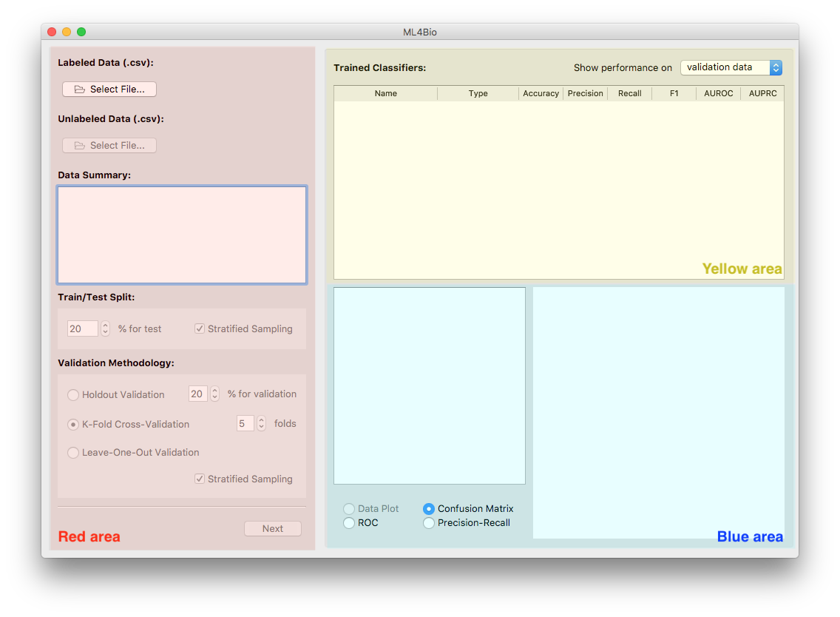This screenshot has height=617, width=840.
Task: Click the Next button
Action: click(x=273, y=529)
